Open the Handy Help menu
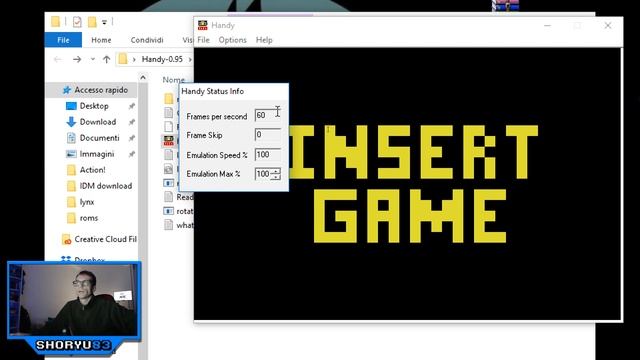640x360 pixels. (264, 40)
